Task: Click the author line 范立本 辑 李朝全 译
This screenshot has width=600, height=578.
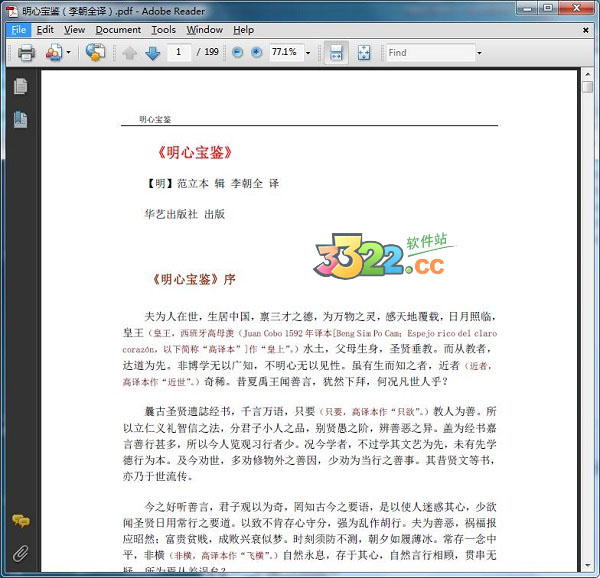Action: (x=228, y=184)
